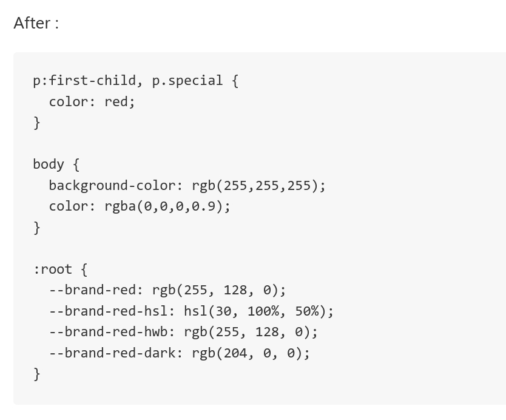Click the p.special selector
The image size is (506, 420).
click(187, 81)
